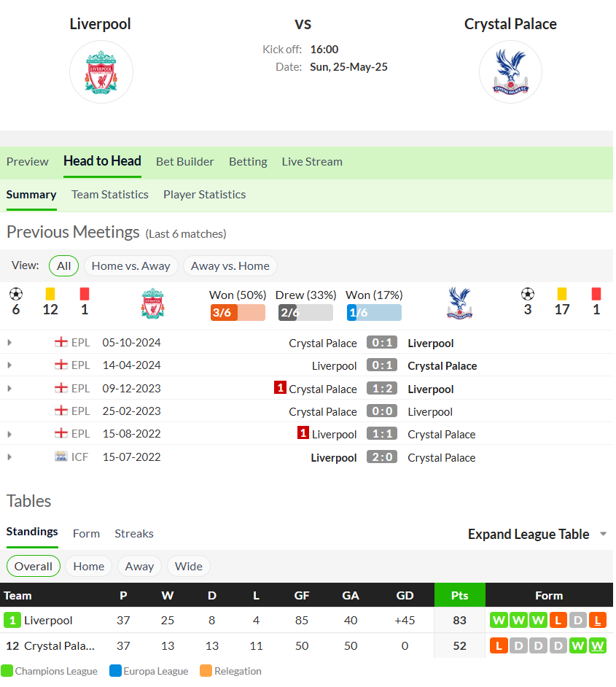Click Liverpool's red card icon in summary
The image size is (616, 687).
[85, 294]
